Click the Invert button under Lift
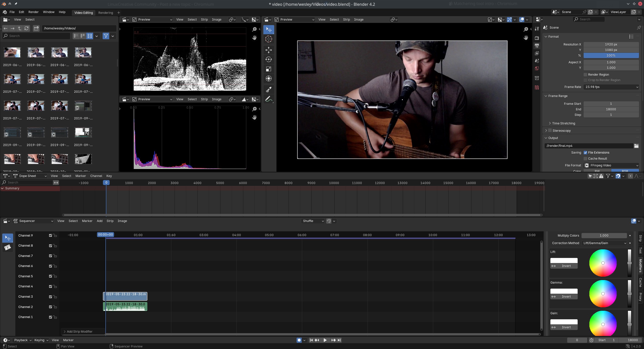644x349 pixels. 566,266
